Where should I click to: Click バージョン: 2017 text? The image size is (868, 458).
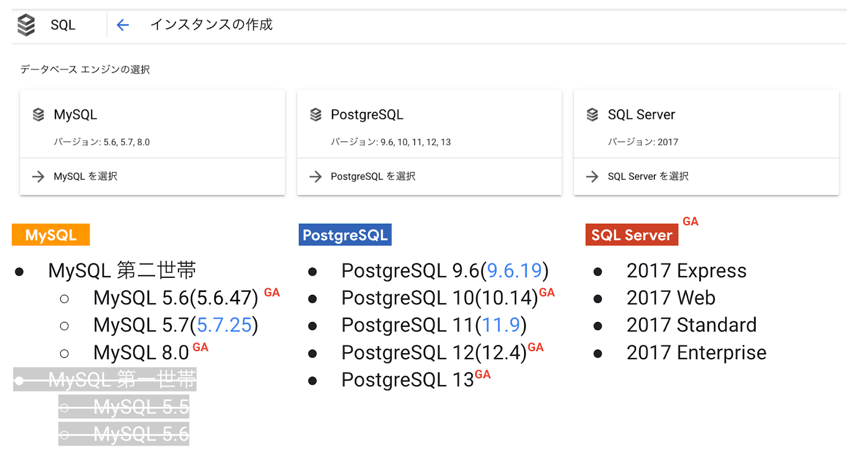click(643, 142)
